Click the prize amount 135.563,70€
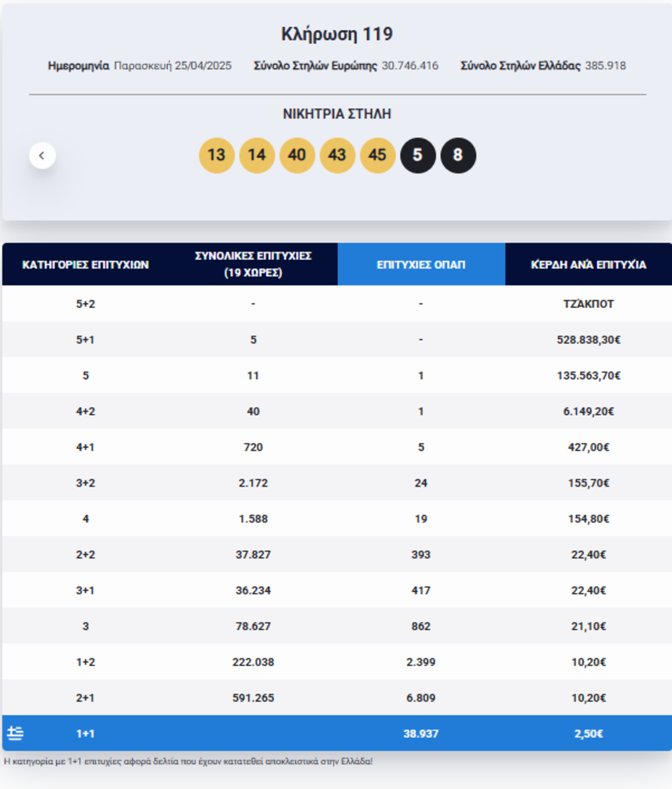The image size is (672, 789). click(589, 375)
